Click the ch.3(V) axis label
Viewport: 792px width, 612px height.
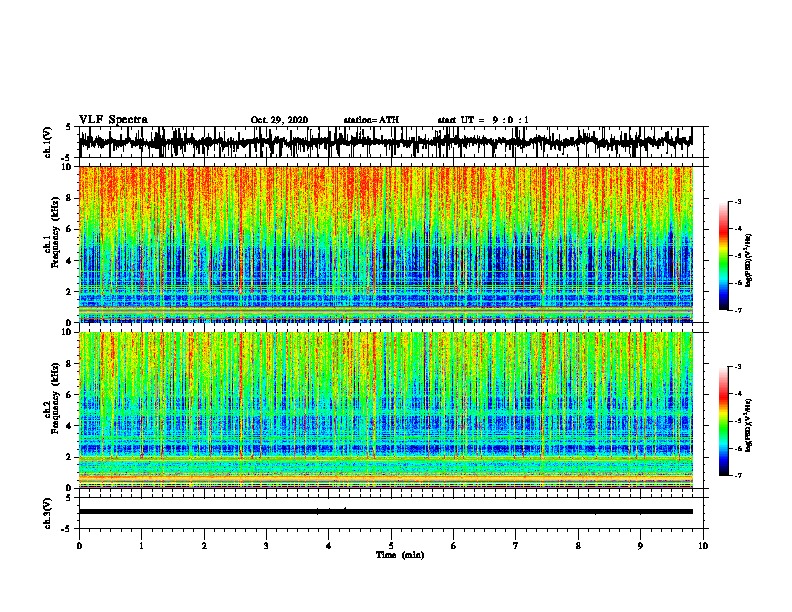tap(48, 513)
